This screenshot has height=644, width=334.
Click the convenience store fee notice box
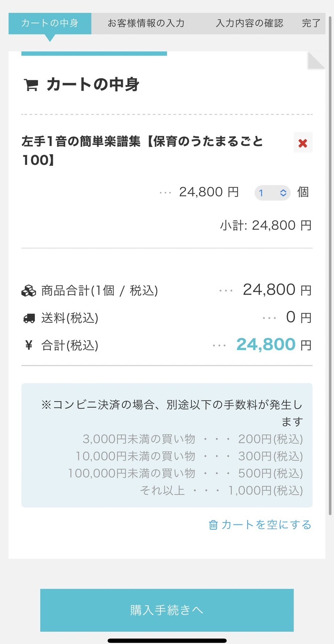(167, 445)
